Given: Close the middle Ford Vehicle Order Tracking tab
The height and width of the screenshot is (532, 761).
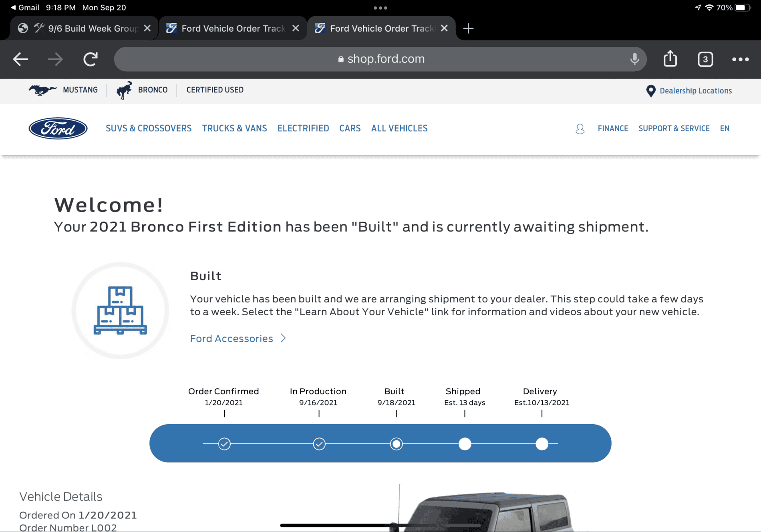Looking at the screenshot, I should coord(296,28).
